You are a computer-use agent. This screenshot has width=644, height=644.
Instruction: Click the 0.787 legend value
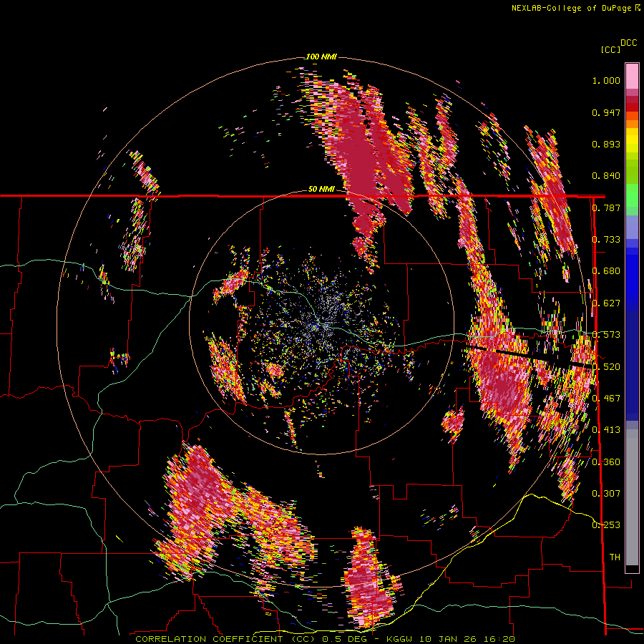(606, 208)
